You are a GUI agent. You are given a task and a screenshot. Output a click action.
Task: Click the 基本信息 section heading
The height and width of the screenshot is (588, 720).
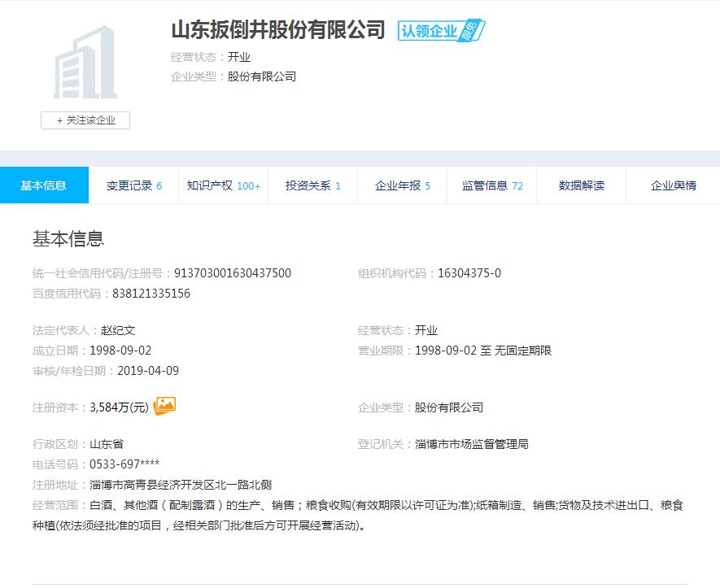(x=68, y=238)
